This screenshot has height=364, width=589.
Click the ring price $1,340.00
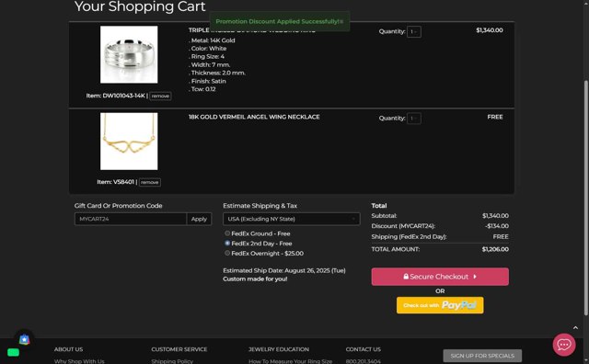click(490, 30)
